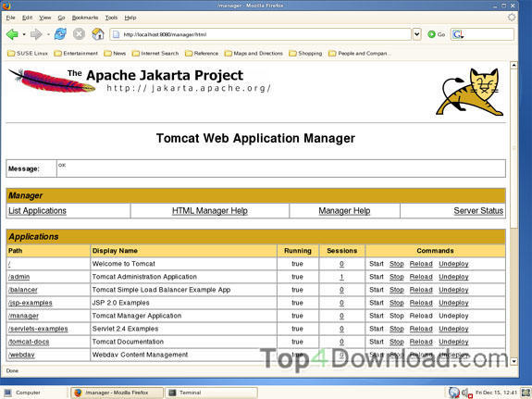Open the Bookmarks menu
The image size is (532, 399).
click(x=85, y=18)
